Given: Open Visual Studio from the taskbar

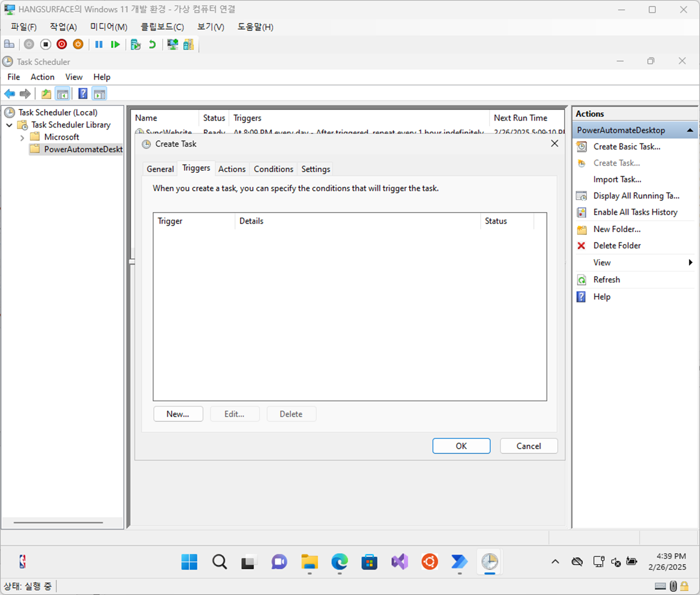Looking at the screenshot, I should pyautogui.click(x=400, y=562).
